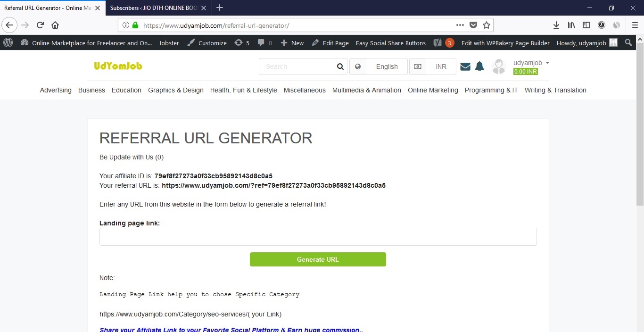The image size is (644, 332).
Task: Open the browser home page
Action: click(x=55, y=25)
